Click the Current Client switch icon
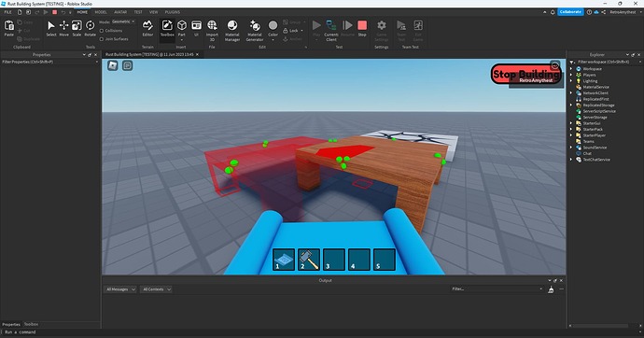The height and width of the screenshot is (338, 644). coord(331,26)
